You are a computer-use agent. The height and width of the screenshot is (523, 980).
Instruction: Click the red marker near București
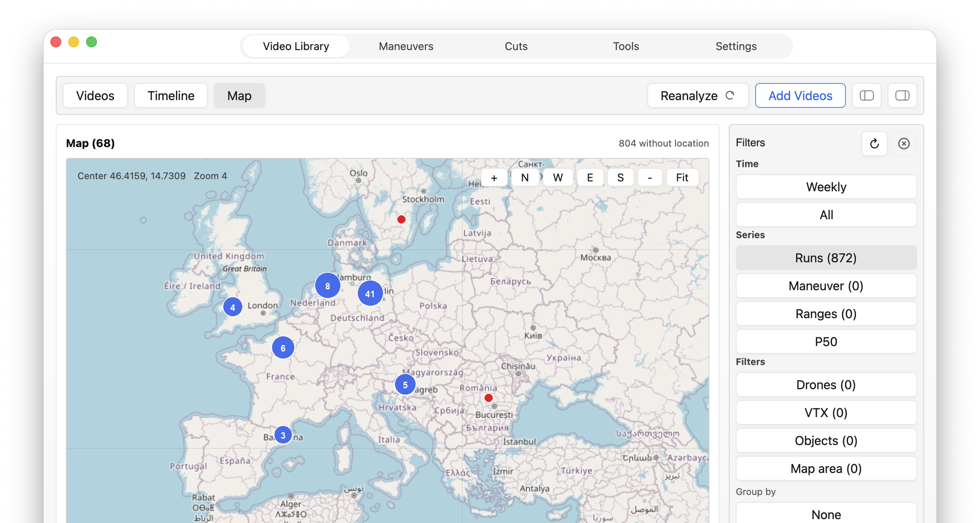[x=489, y=398]
